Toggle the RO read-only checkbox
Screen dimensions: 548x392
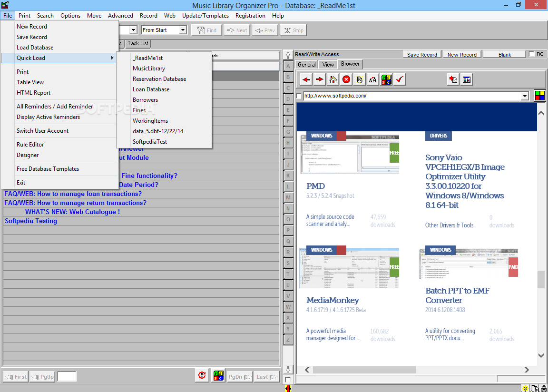(x=531, y=54)
